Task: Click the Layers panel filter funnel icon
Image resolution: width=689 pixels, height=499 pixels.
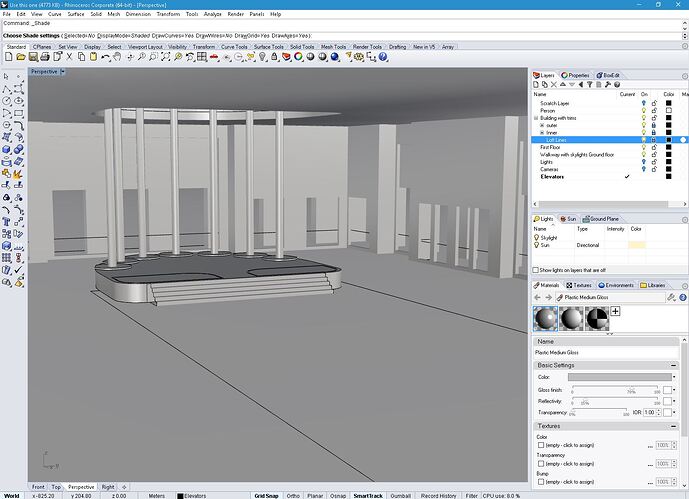Action: coord(590,84)
